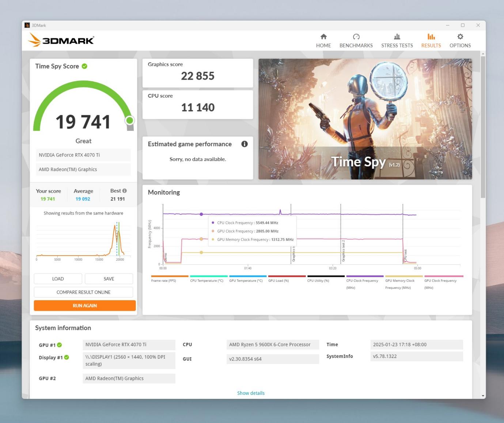Click the 3DMark logo in header
This screenshot has height=423, width=504.
[61, 40]
